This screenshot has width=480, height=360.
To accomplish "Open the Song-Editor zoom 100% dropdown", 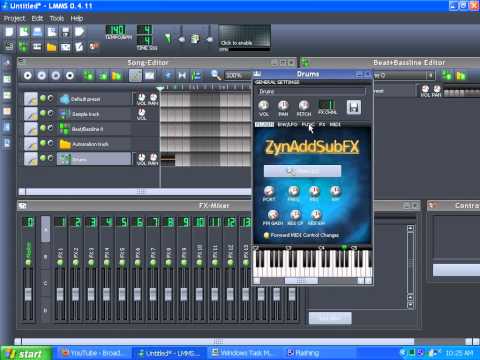I will point(237,76).
